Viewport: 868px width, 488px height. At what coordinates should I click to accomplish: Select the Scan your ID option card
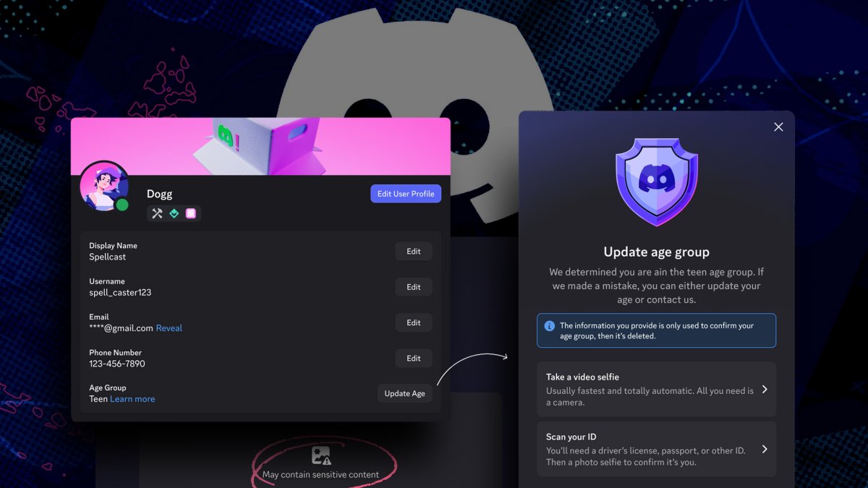(x=655, y=448)
